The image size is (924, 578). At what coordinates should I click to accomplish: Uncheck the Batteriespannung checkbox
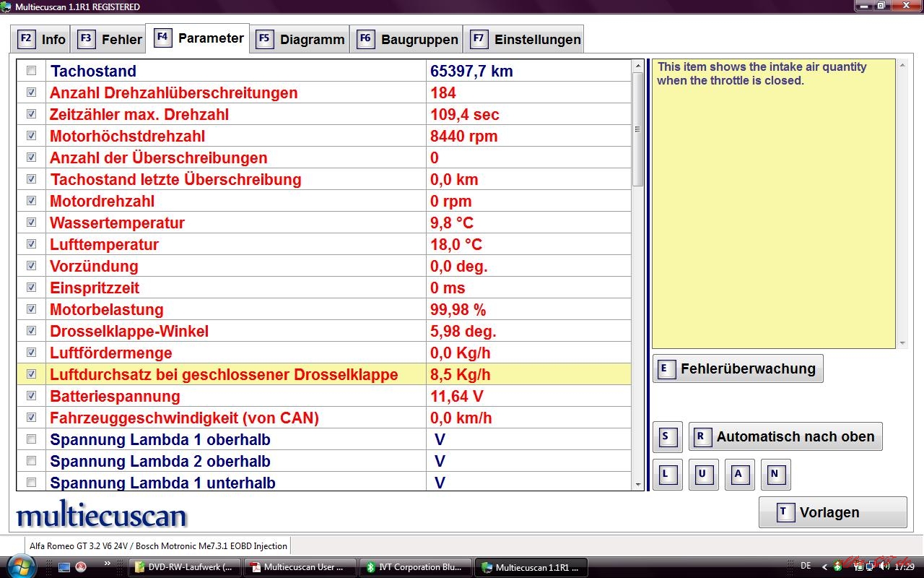31,396
